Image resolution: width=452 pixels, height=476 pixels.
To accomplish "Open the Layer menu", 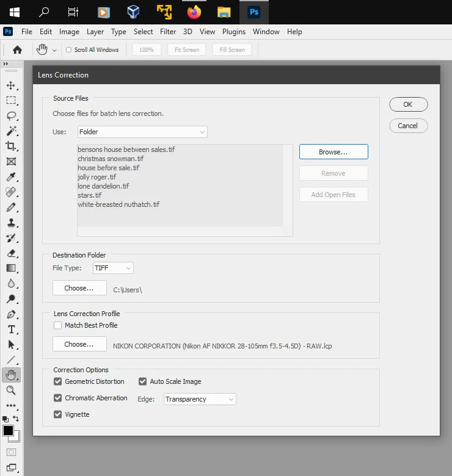I will (x=95, y=32).
